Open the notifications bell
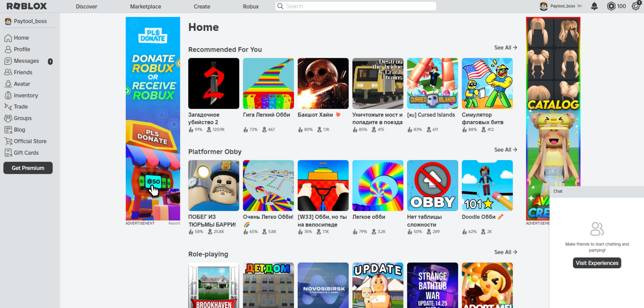 click(594, 6)
